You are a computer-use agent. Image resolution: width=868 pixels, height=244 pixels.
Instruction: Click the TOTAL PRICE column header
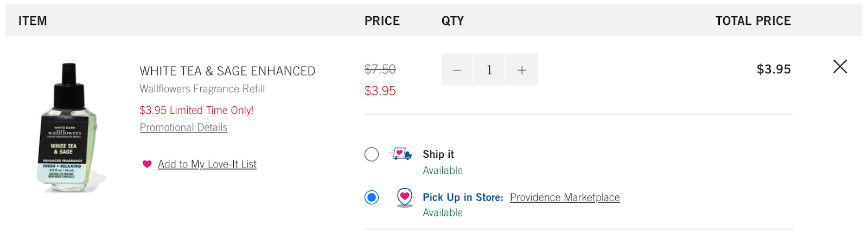[x=753, y=21]
